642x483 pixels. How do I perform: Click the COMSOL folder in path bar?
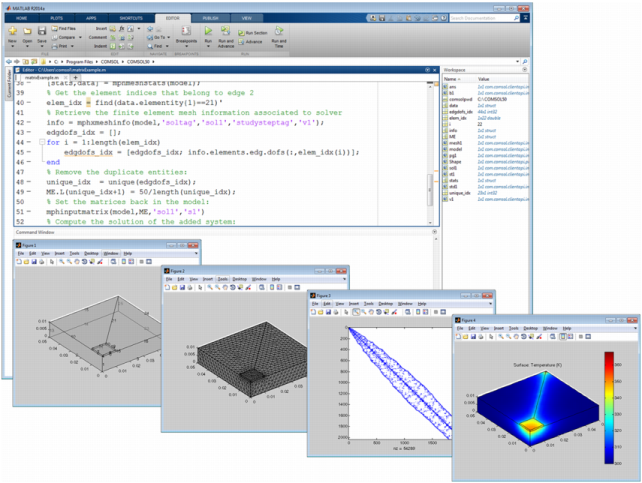coord(110,62)
